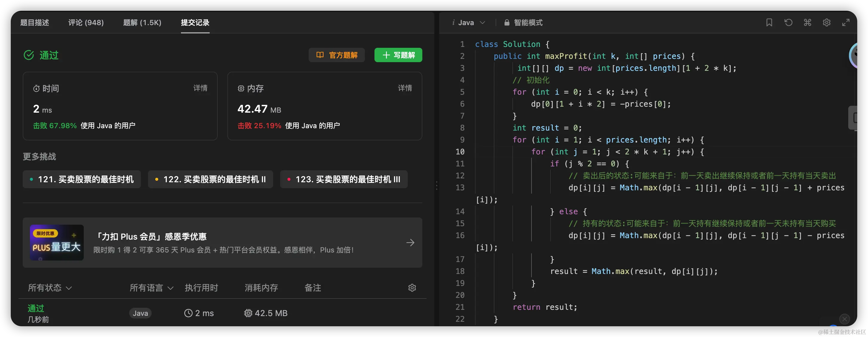Click the 官方题解 button
The image size is (868, 337).
(336, 55)
